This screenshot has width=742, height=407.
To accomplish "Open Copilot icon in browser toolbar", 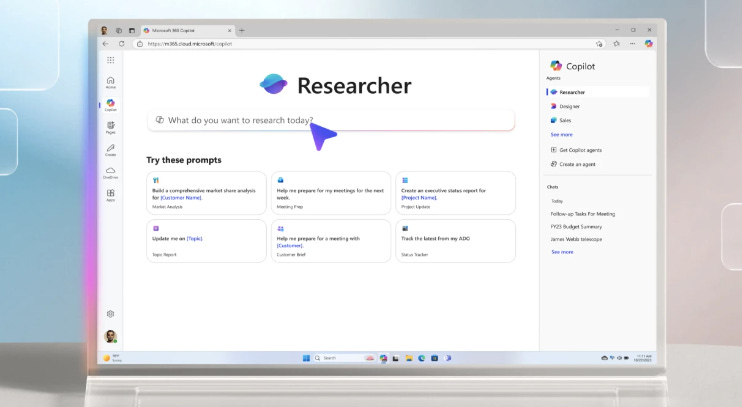I will click(x=649, y=44).
